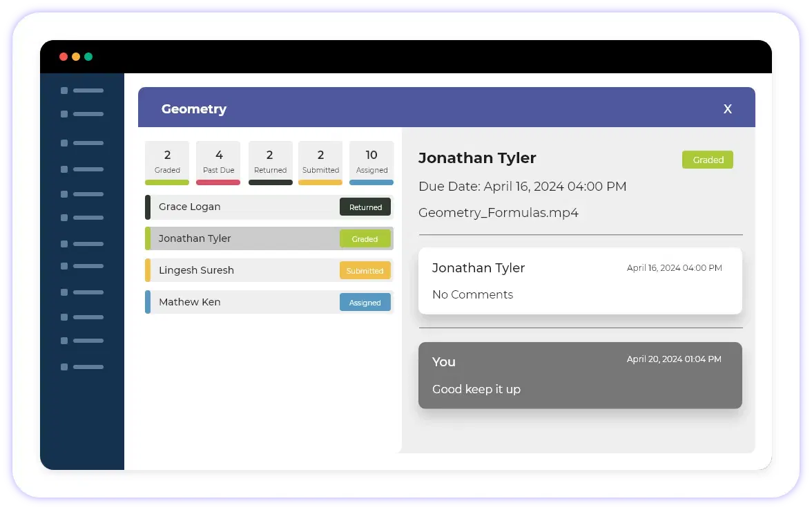Open the No Comments card by Jonathan Tyler
Screen dimensions: 812x510
coord(580,281)
